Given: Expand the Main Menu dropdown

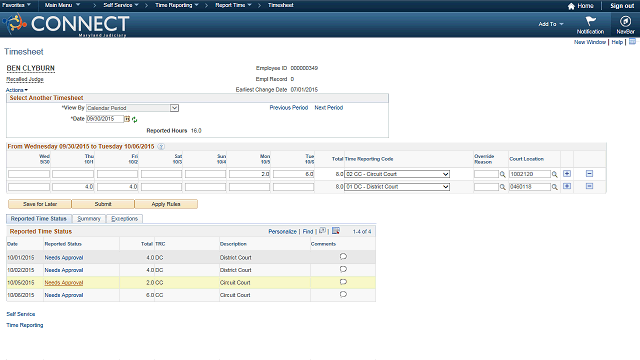Looking at the screenshot, I should coord(62,5).
